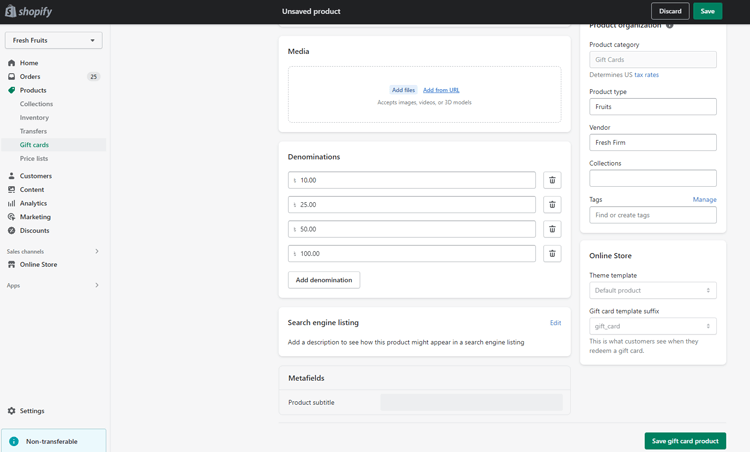Click the Manage tags link
The height and width of the screenshot is (452, 750).
click(x=705, y=199)
